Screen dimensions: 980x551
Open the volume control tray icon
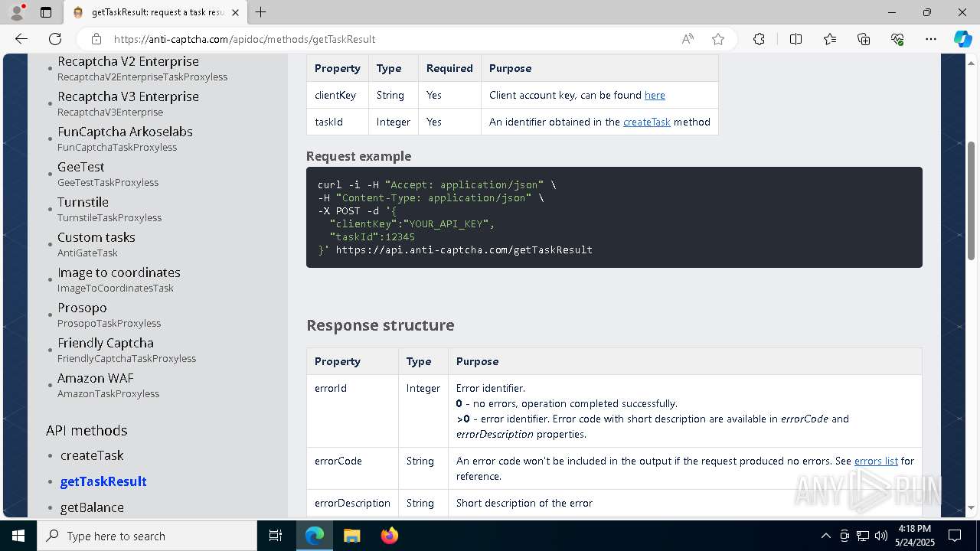pyautogui.click(x=881, y=536)
